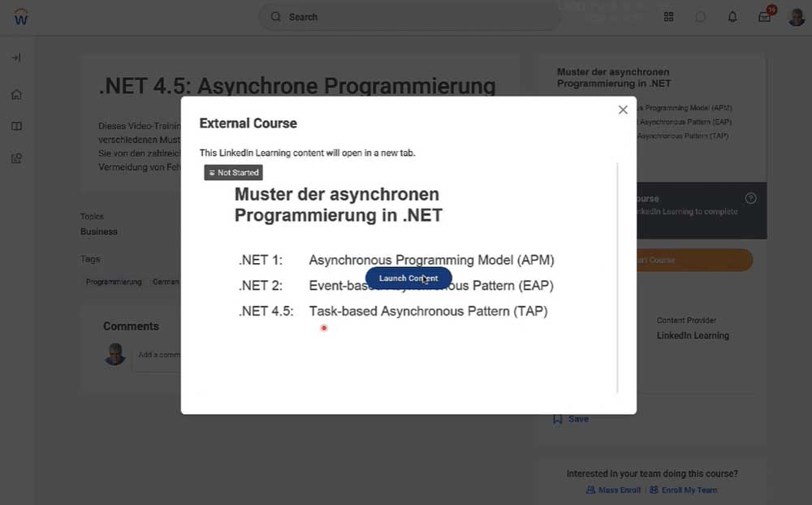Click the Not Started status badge

pyautogui.click(x=234, y=172)
